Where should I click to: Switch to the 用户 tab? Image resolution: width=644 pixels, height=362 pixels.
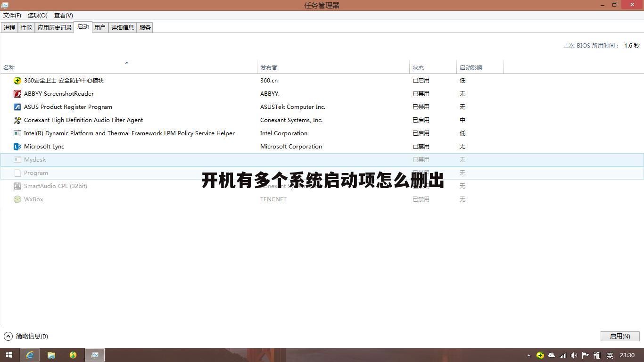pos(100,28)
